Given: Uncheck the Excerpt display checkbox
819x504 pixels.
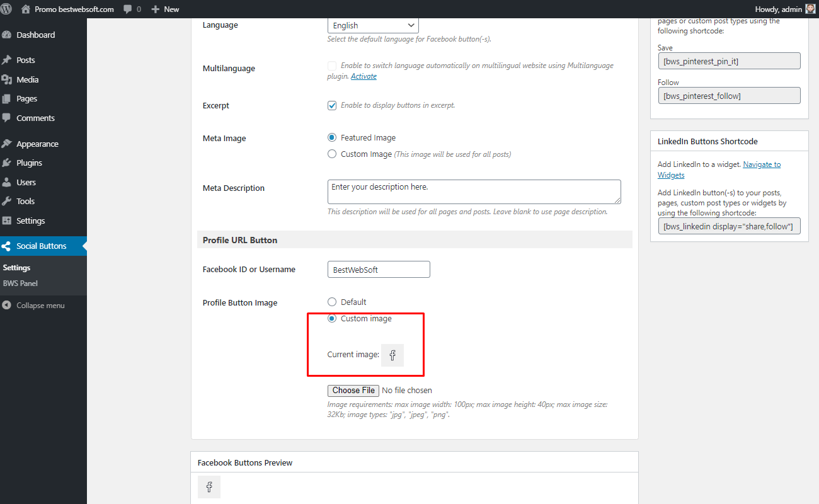Looking at the screenshot, I should click(332, 105).
